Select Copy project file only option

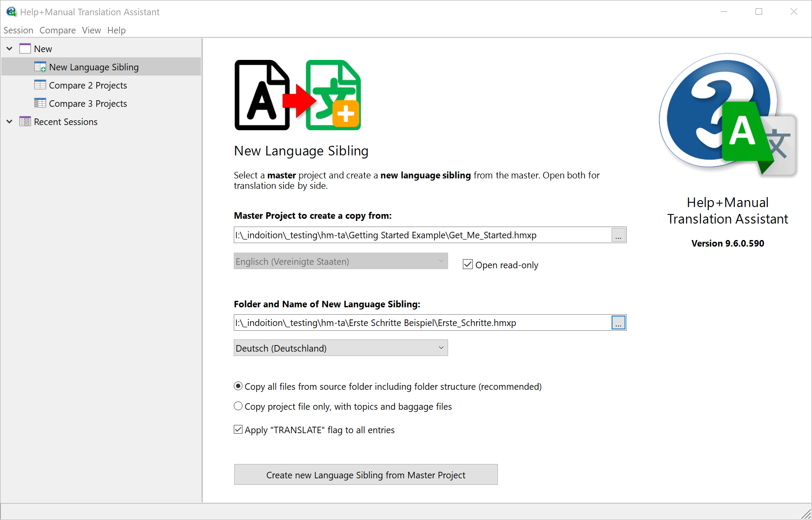[238, 406]
